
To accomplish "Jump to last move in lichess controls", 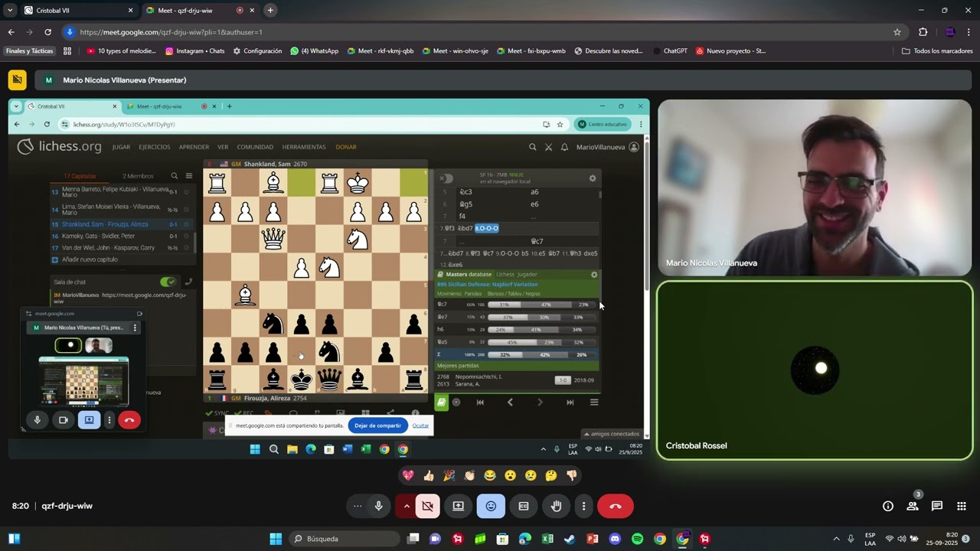I will pyautogui.click(x=570, y=402).
